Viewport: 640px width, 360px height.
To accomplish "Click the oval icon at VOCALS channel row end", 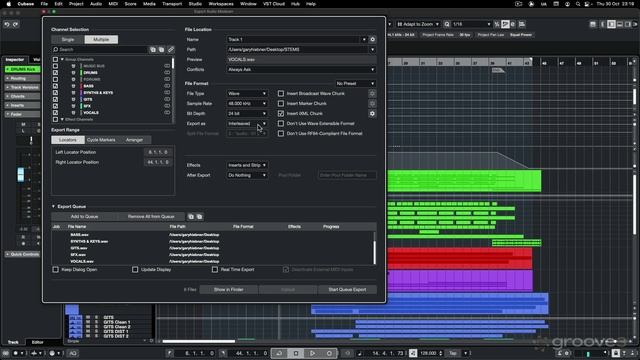I will (x=167, y=113).
